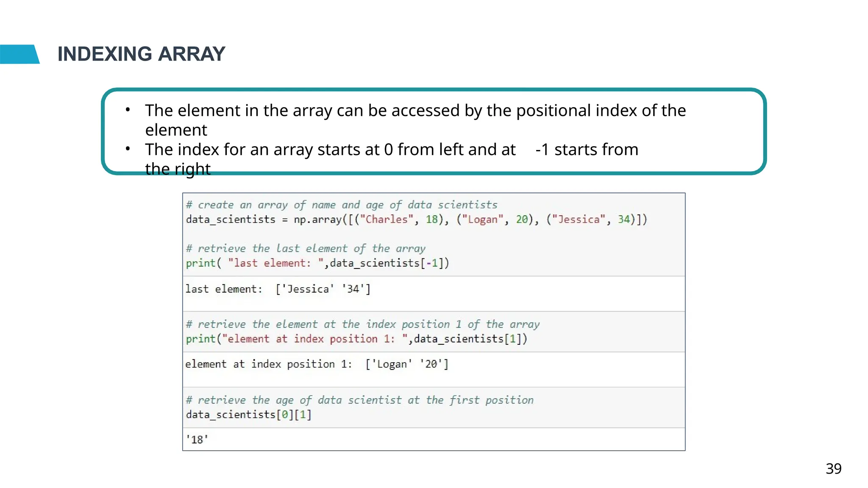Screen dimensions: 868x488
Task: Click the print last element code line
Action: [x=317, y=263]
